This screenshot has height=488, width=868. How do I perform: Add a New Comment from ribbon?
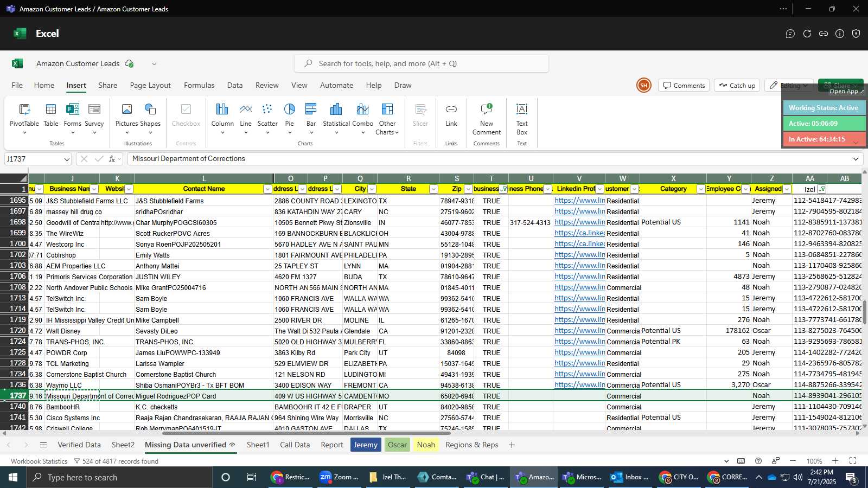point(487,119)
